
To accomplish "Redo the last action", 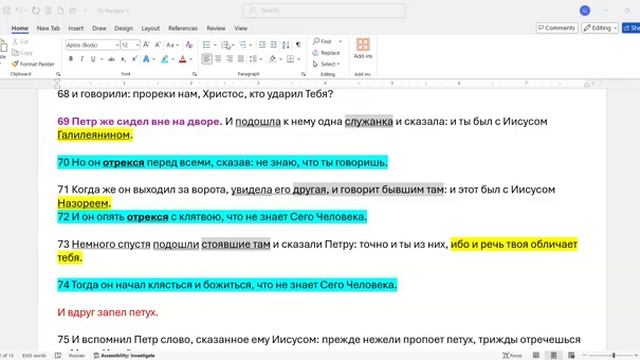I will pyautogui.click(x=36, y=11).
